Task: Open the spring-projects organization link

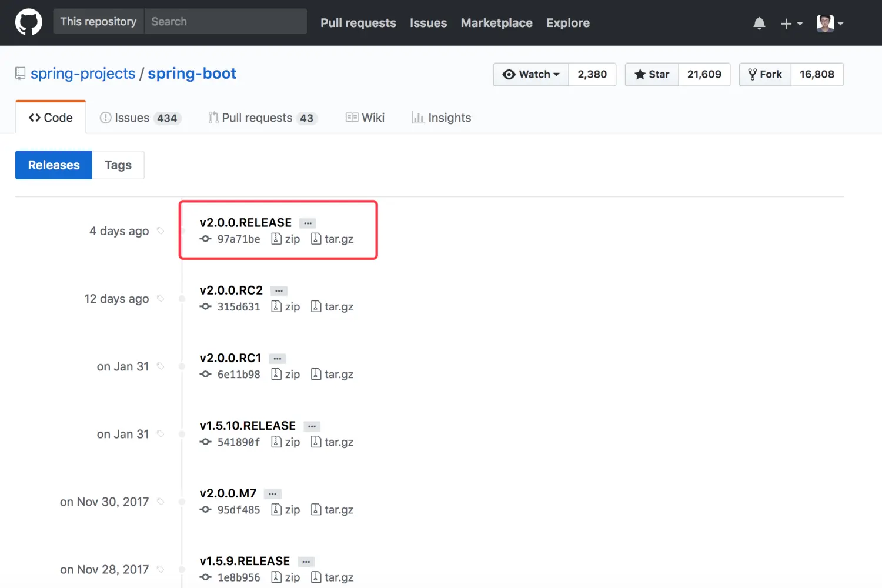Action: pyautogui.click(x=83, y=73)
